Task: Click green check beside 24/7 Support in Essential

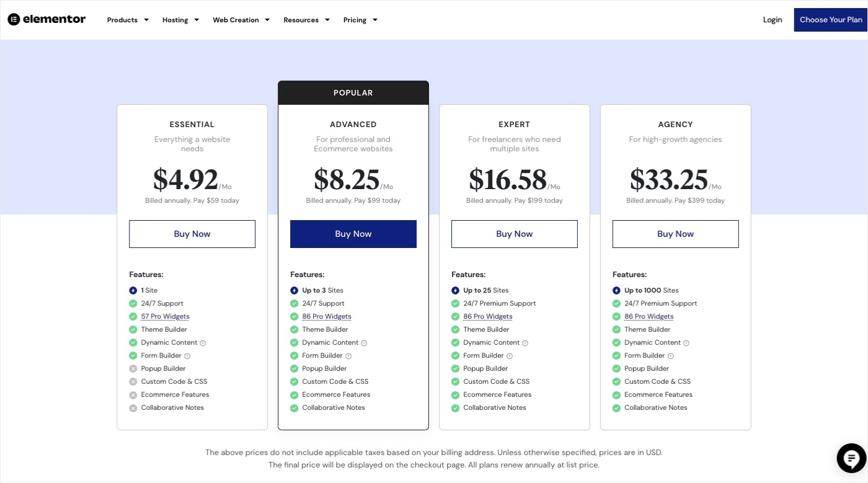Action: [x=133, y=303]
